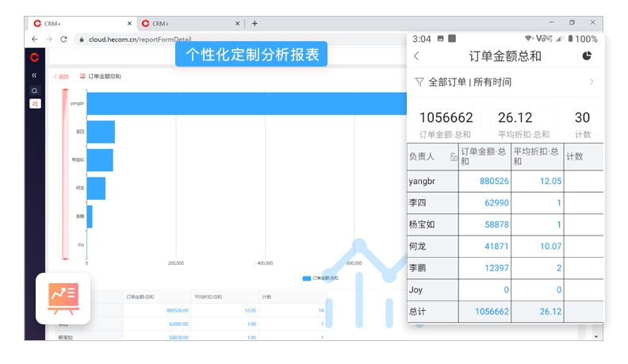Collapse the sidebar with double-chevron icon
The width and height of the screenshot is (628, 364).
(34, 75)
